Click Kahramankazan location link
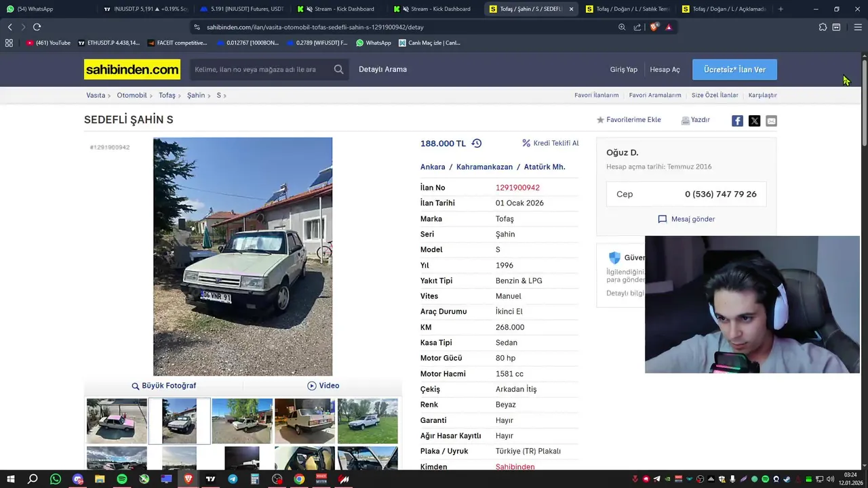Screen dimensions: 868x488 (x=484, y=167)
